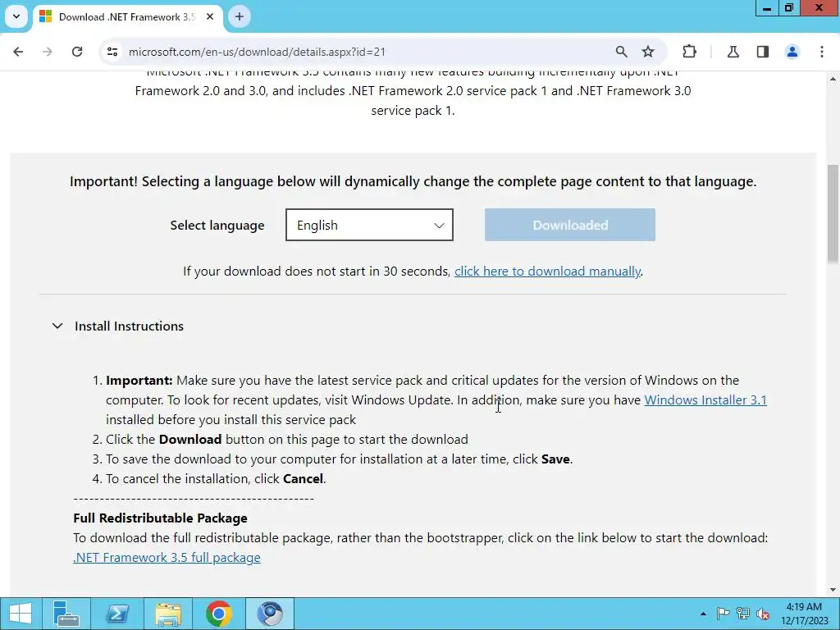
Task: Click the forward navigation arrow
Action: click(47, 52)
